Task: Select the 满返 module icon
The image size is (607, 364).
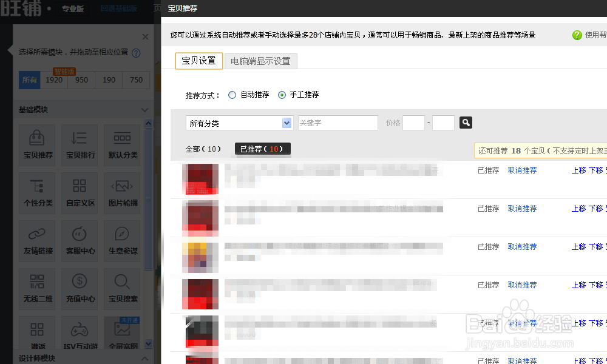Action: pyautogui.click(x=37, y=332)
